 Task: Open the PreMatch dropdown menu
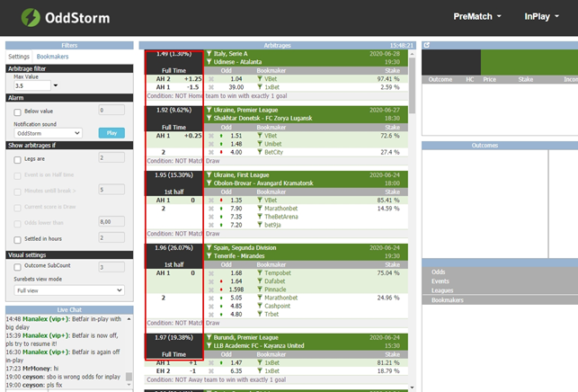(x=477, y=16)
